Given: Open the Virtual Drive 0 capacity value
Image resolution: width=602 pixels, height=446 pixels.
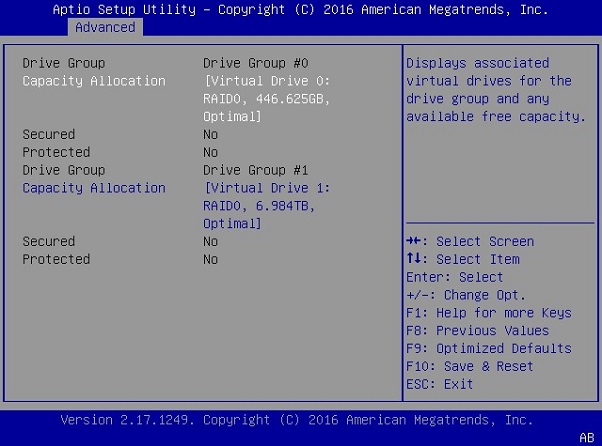Looking at the screenshot, I should point(266,99).
